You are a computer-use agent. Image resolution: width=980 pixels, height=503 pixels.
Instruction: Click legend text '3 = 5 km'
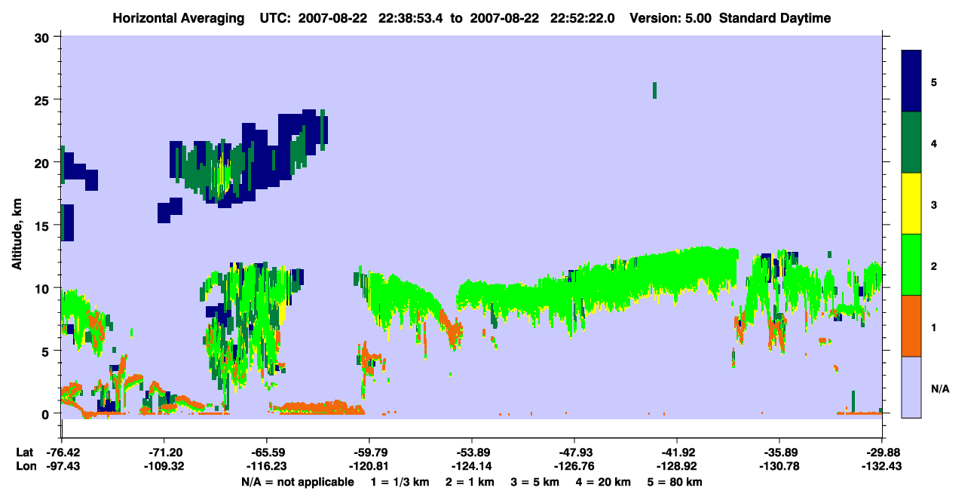click(x=535, y=482)
